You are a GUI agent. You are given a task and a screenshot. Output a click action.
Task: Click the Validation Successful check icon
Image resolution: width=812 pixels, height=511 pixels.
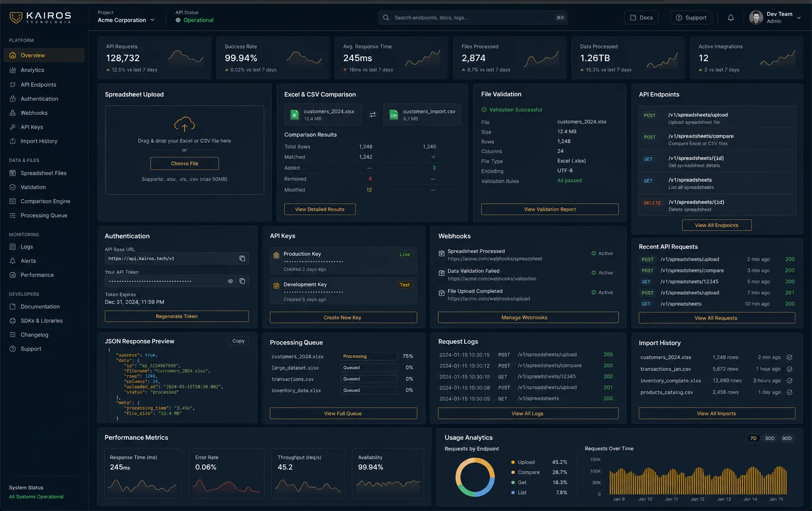(484, 109)
